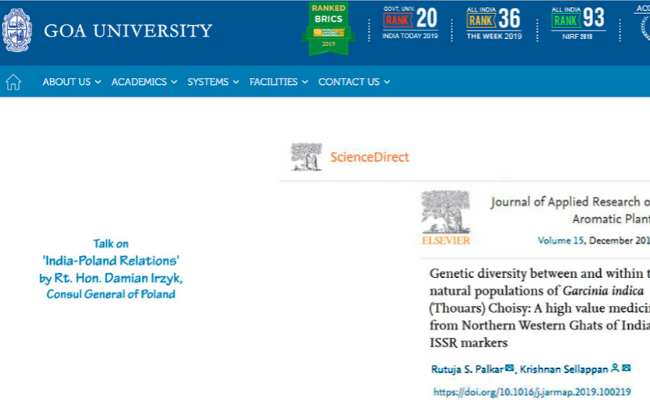This screenshot has height=400, width=650.
Task: Open the India Today Rank 20 badge
Action: (410, 18)
